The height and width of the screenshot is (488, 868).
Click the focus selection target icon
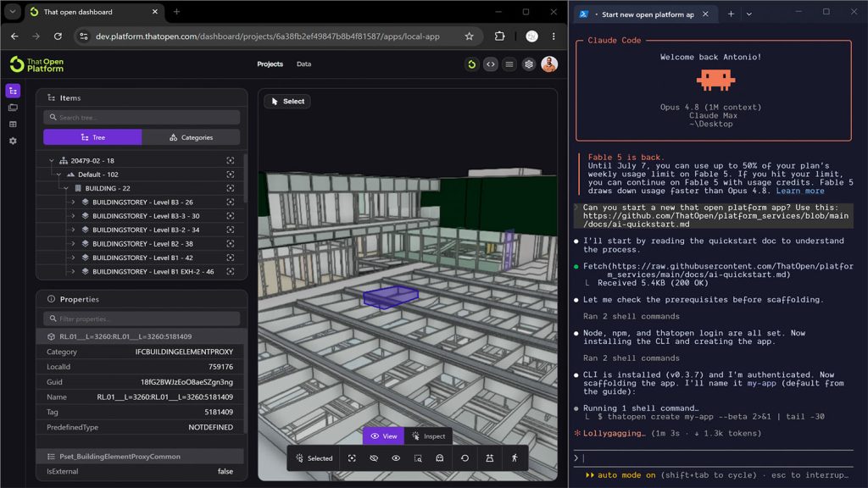click(352, 458)
